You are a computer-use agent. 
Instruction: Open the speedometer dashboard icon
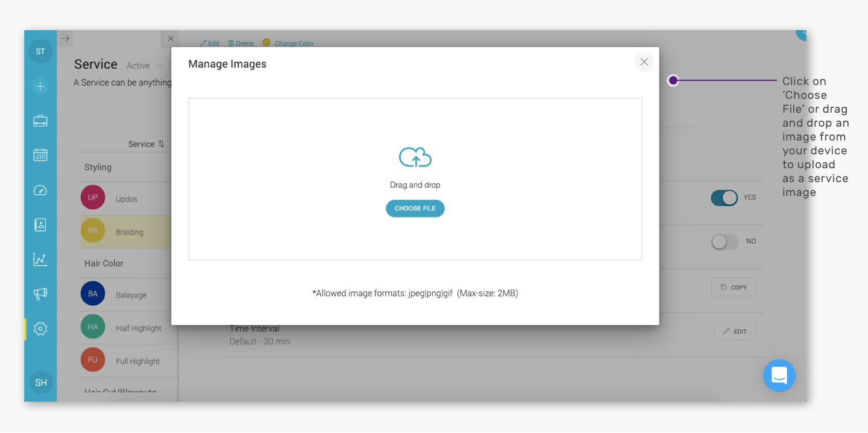click(x=40, y=190)
